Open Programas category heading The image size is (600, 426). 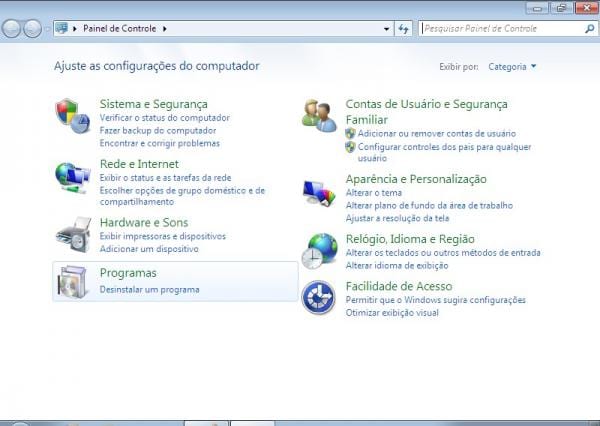click(128, 273)
